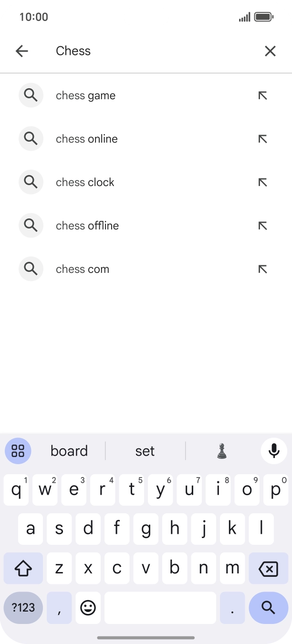
Task: Switch to numbers with the ?123 key
Action: pyautogui.click(x=22, y=608)
